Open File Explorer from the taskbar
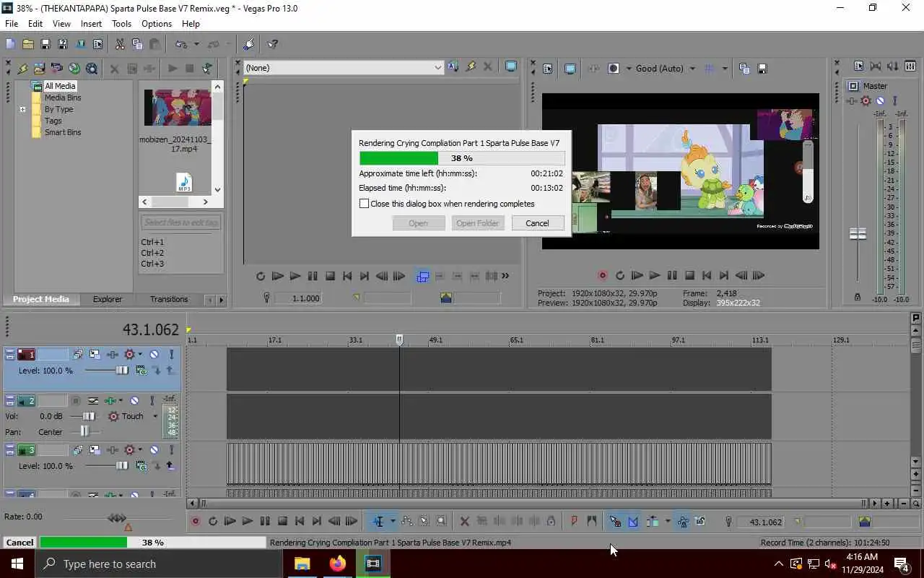 pos(302,564)
